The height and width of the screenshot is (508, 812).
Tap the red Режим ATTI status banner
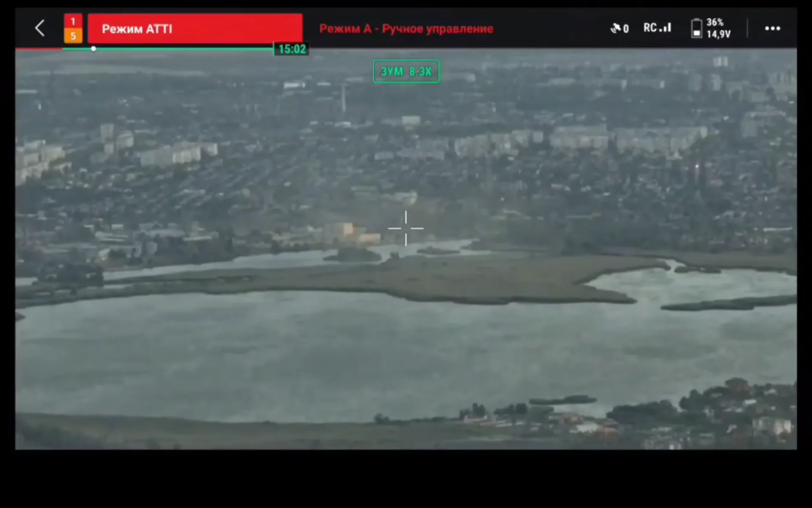(195, 28)
